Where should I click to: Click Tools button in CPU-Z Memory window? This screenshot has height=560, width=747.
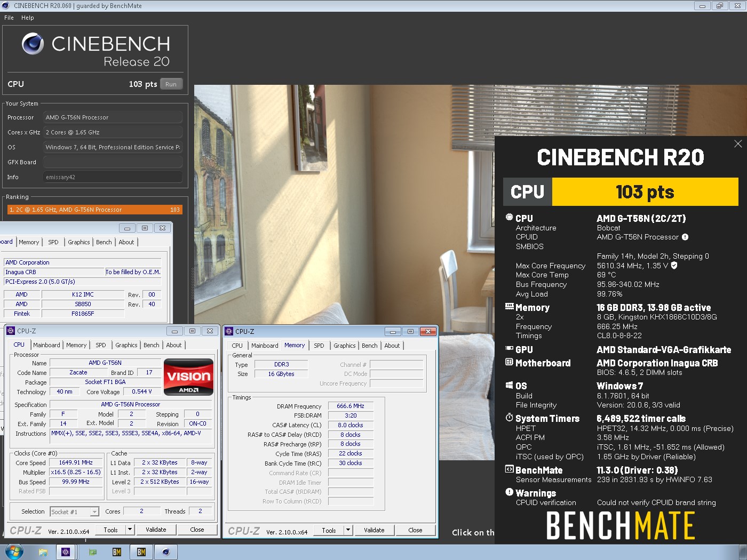point(329,530)
